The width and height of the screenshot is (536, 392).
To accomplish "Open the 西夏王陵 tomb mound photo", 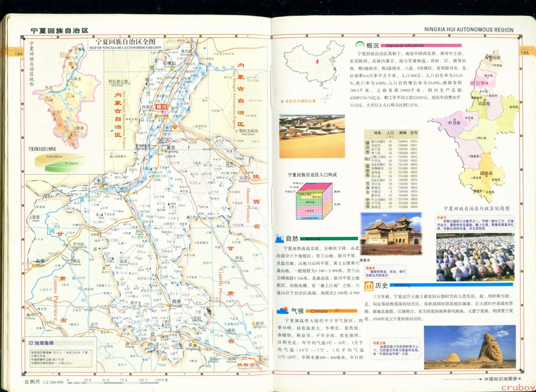I will pyautogui.click(x=470, y=347).
